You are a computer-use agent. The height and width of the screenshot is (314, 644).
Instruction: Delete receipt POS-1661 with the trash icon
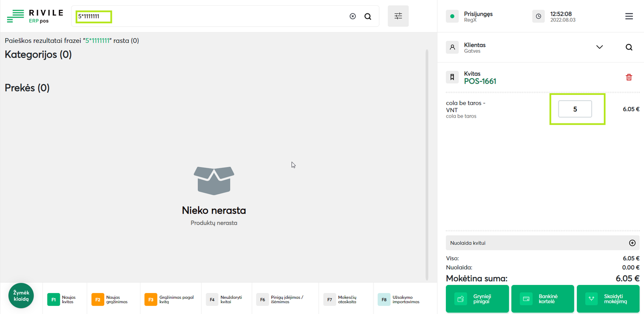pyautogui.click(x=629, y=77)
